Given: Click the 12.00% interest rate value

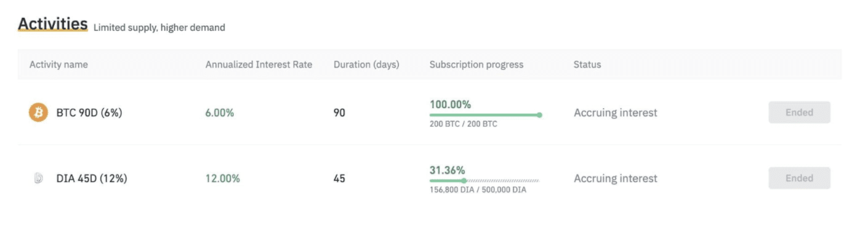Looking at the screenshot, I should pos(223,179).
